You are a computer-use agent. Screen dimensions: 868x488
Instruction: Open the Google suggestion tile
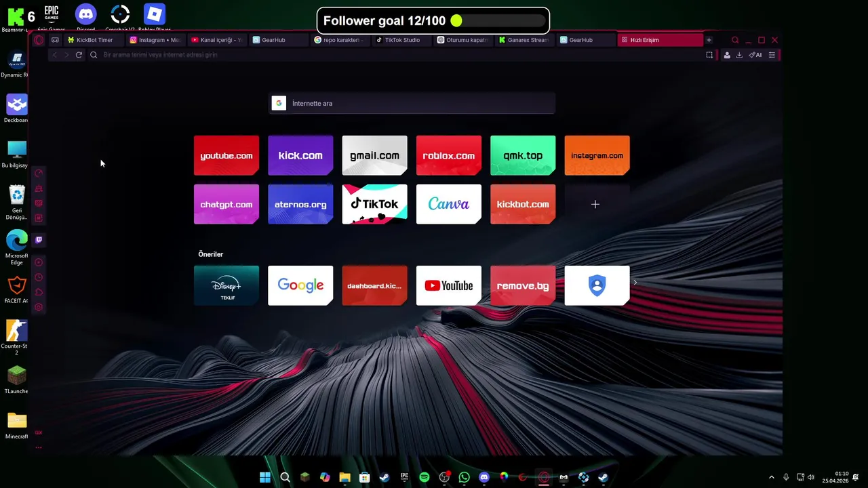(x=300, y=285)
